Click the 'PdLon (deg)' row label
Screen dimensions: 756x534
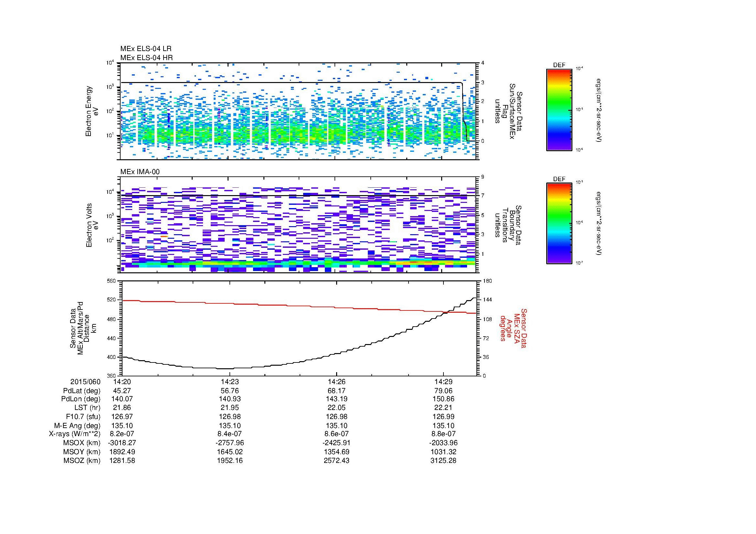[81, 399]
